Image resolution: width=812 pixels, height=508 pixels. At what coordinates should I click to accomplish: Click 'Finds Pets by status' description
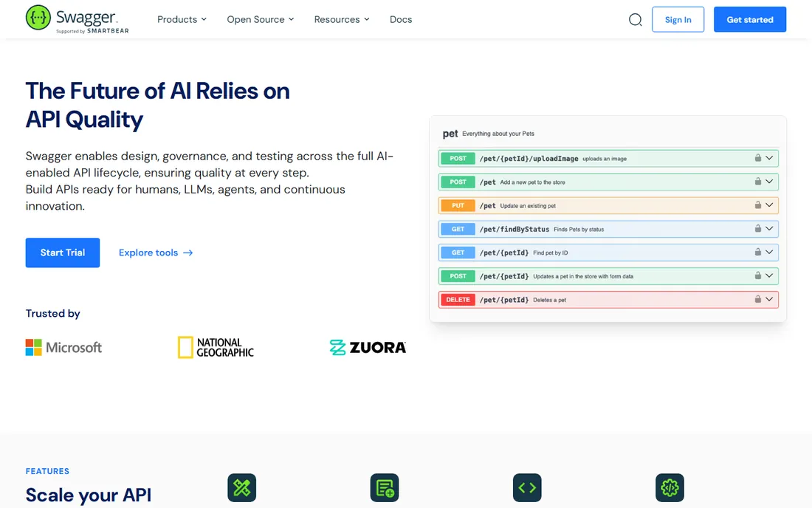click(x=579, y=230)
